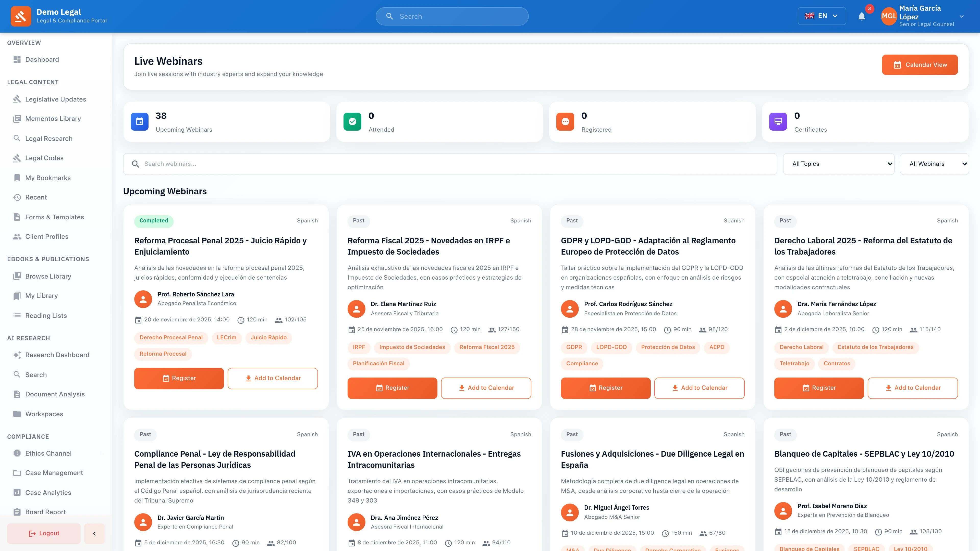Collapse the sidebar with the chevron button

pyautogui.click(x=94, y=533)
